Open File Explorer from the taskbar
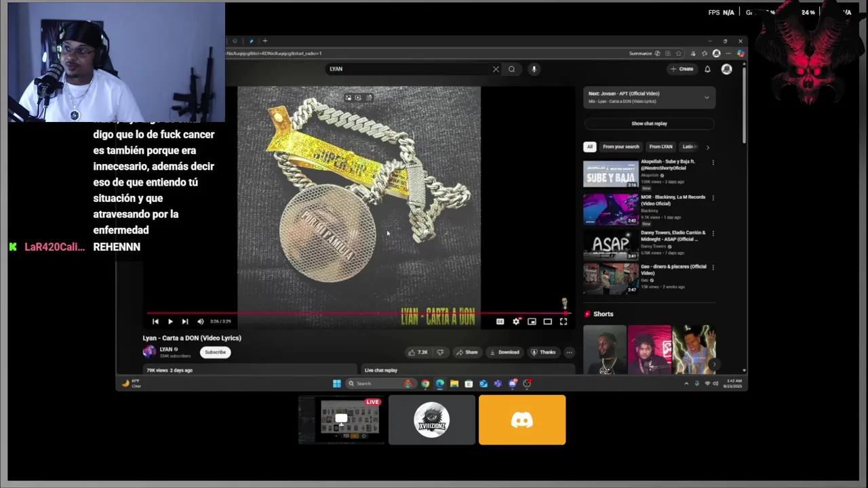This screenshot has height=488, width=868. [454, 384]
